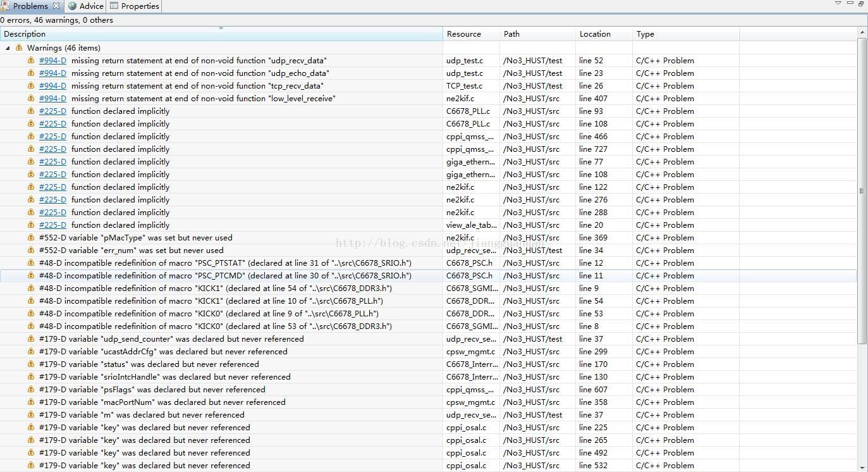Click warning icon of KICK0 line 8 row
This screenshot has height=472, width=868.
click(31, 326)
